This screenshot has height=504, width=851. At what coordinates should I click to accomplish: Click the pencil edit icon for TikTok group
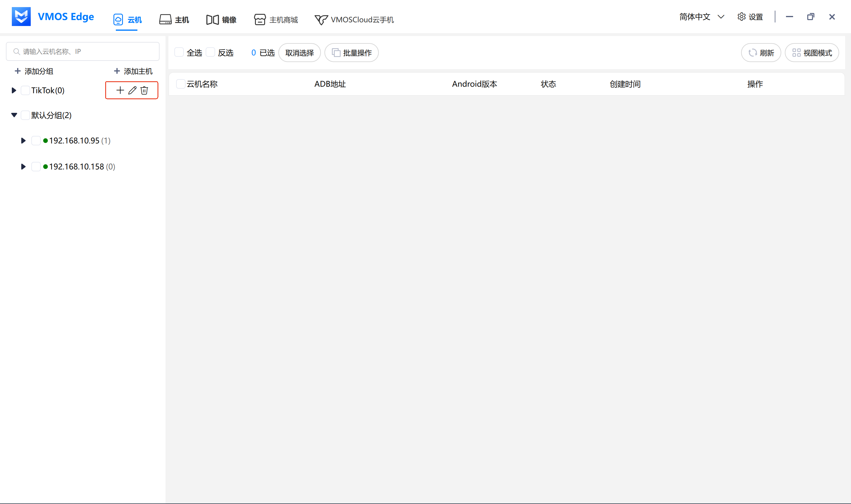132,90
